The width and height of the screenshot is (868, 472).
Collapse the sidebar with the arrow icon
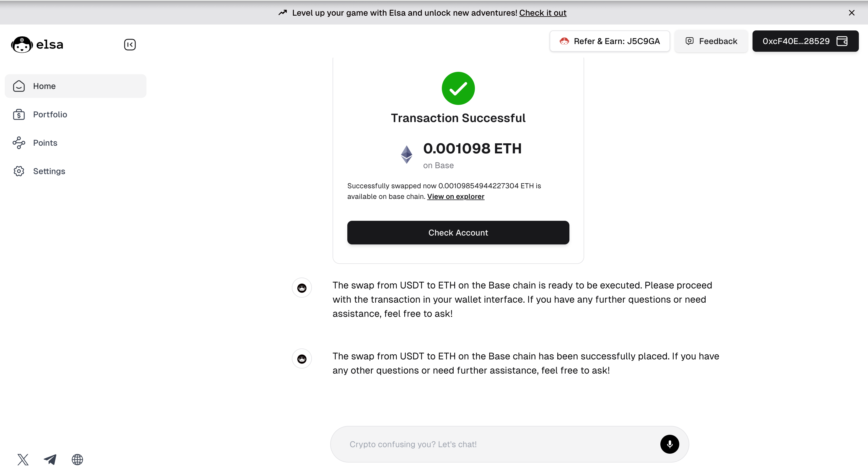130,45
